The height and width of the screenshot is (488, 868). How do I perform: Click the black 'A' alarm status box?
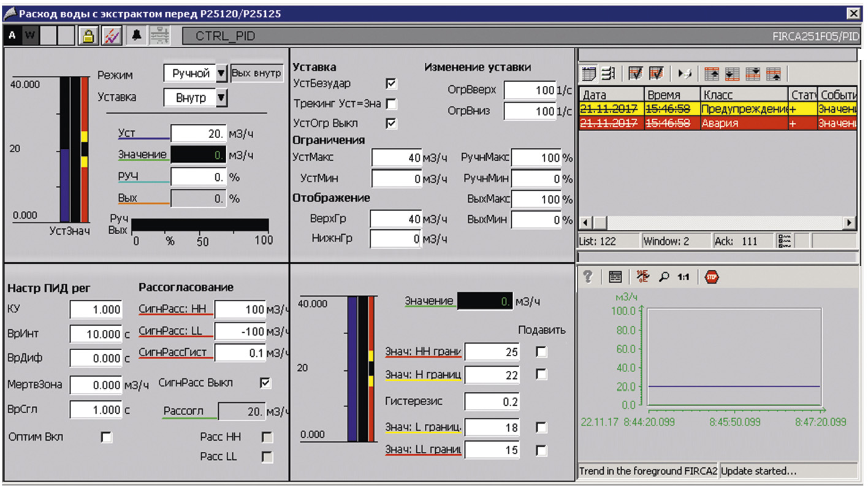(12, 36)
